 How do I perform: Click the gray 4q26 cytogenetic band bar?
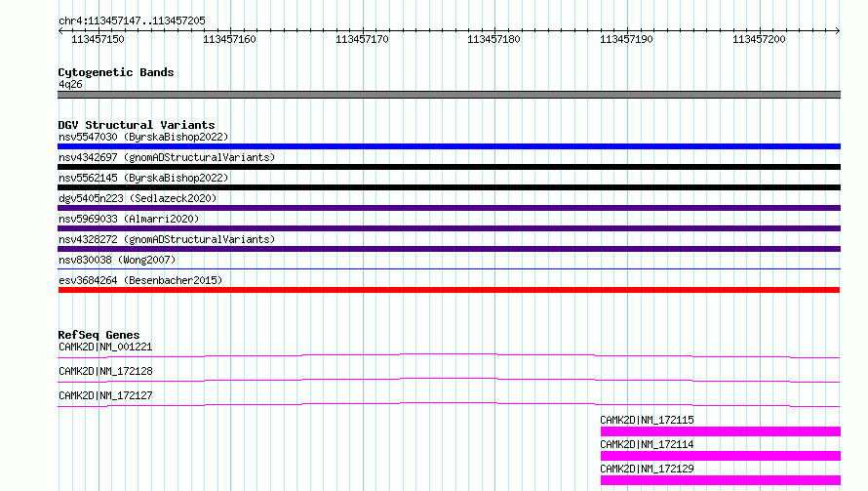[x=449, y=95]
